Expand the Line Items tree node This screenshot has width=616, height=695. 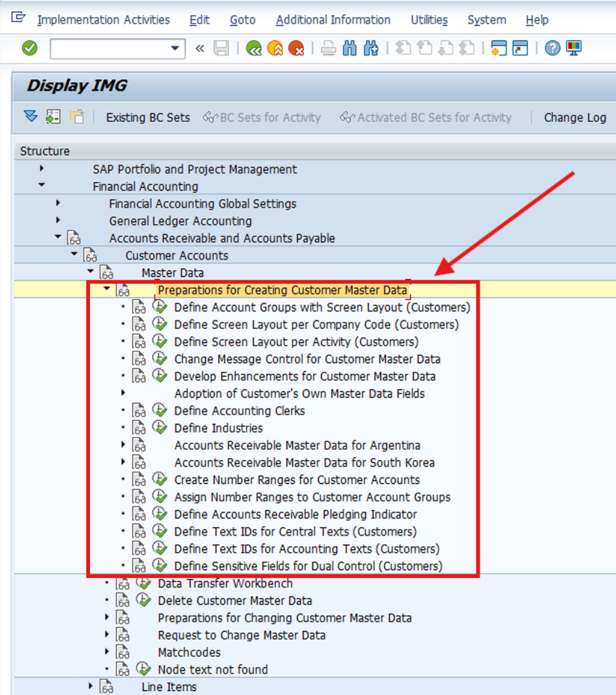click(91, 686)
